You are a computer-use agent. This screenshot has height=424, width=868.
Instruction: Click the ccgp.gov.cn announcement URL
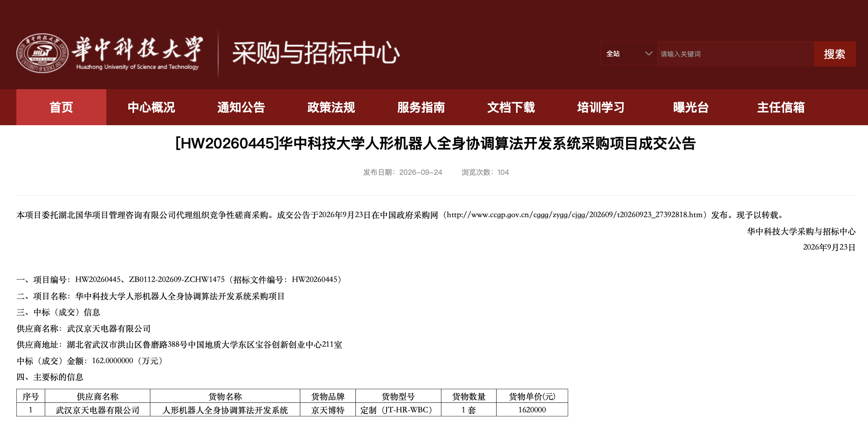(575, 215)
